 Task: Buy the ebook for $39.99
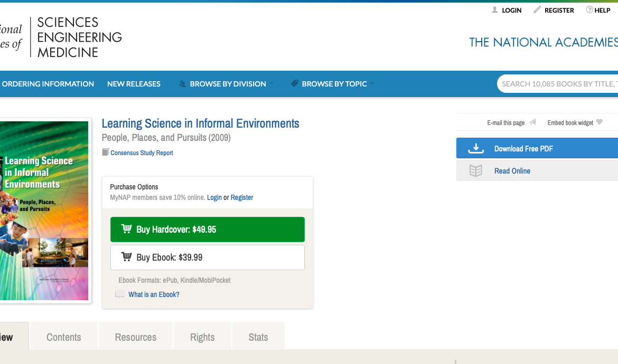pyautogui.click(x=207, y=257)
